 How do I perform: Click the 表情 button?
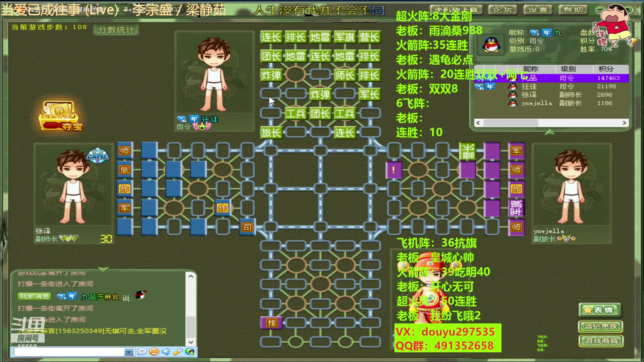click(600, 310)
